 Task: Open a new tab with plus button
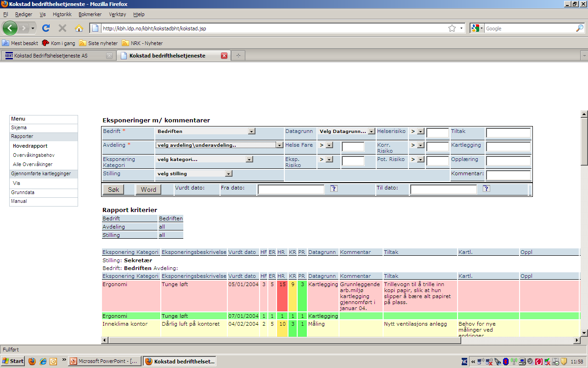point(238,56)
